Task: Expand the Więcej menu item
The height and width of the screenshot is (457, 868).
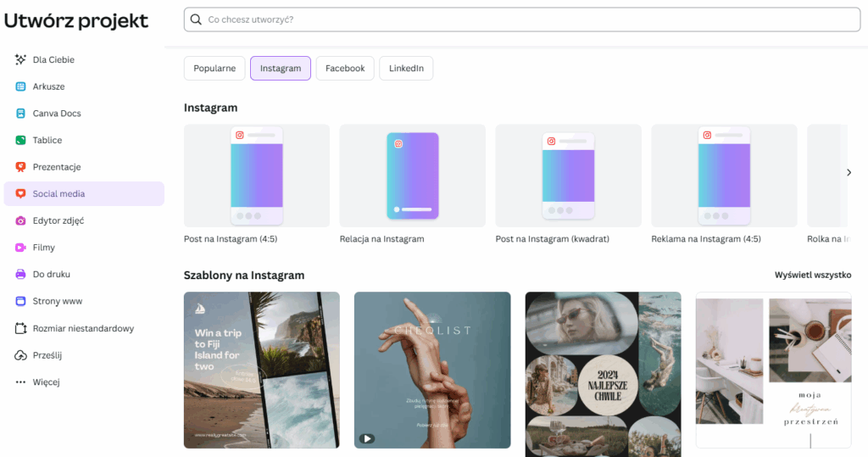Action: pyautogui.click(x=84, y=382)
